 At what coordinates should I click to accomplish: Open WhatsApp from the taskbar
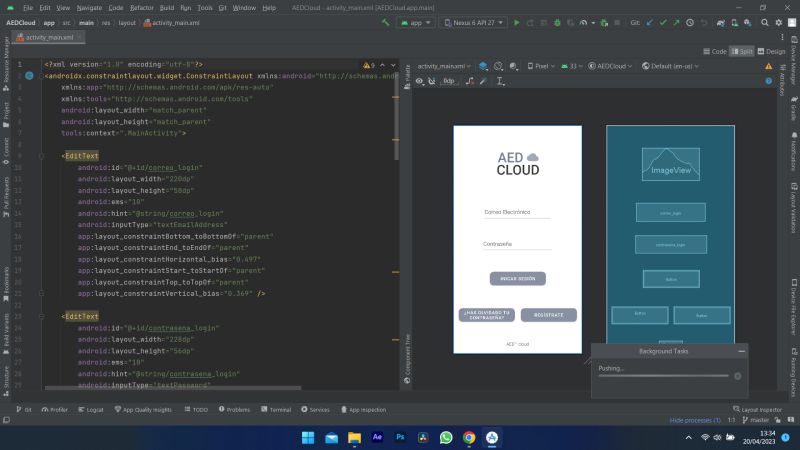click(x=446, y=437)
